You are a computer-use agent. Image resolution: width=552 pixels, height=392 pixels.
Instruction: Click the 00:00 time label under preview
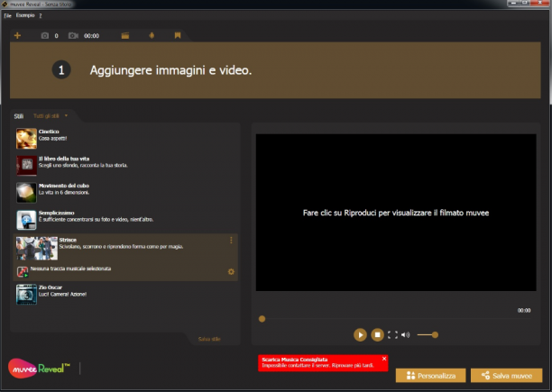(x=524, y=310)
